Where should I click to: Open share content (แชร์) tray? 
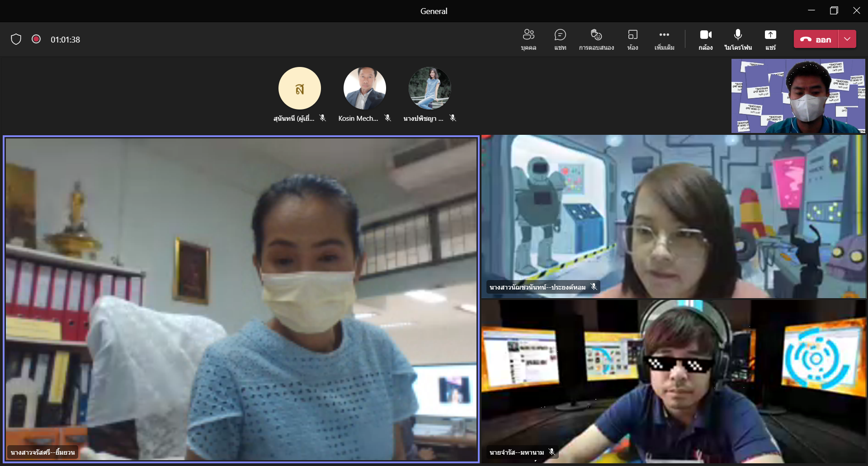click(770, 39)
